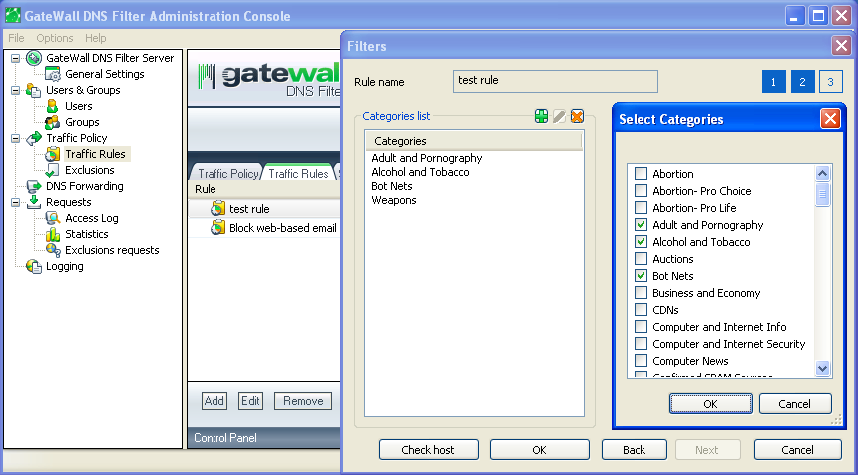Click the test rule row icon
This screenshot has width=858, height=475.
[218, 208]
